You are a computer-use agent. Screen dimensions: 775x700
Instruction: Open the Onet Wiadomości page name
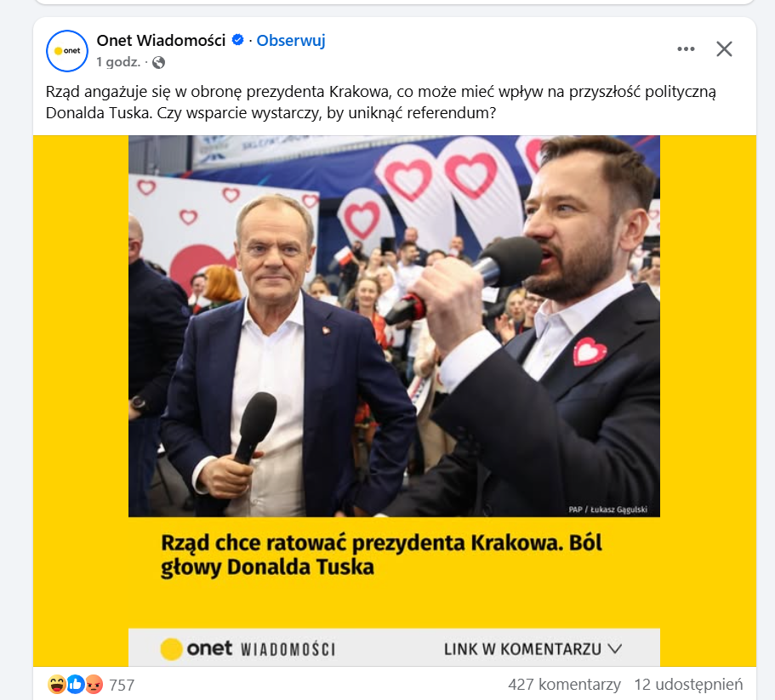click(161, 41)
